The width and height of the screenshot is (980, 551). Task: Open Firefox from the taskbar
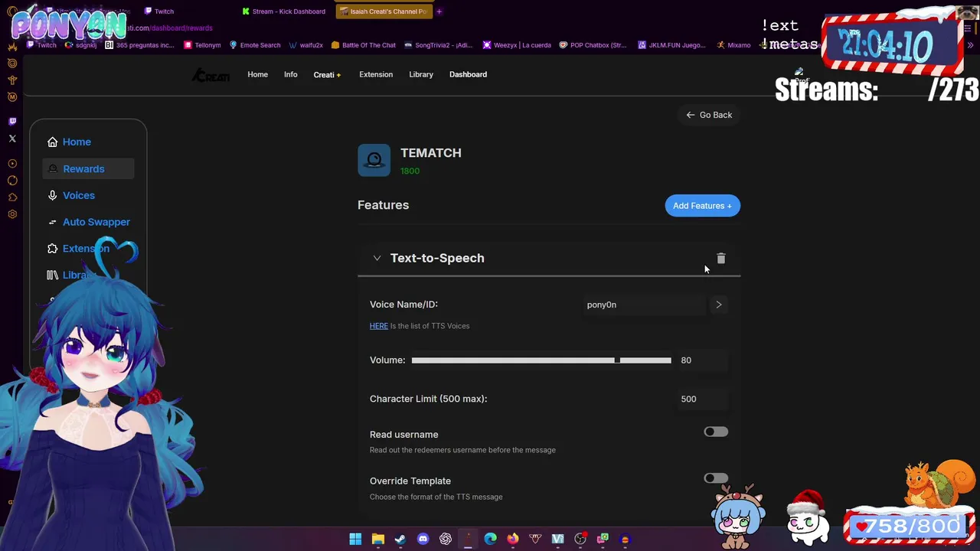point(512,539)
